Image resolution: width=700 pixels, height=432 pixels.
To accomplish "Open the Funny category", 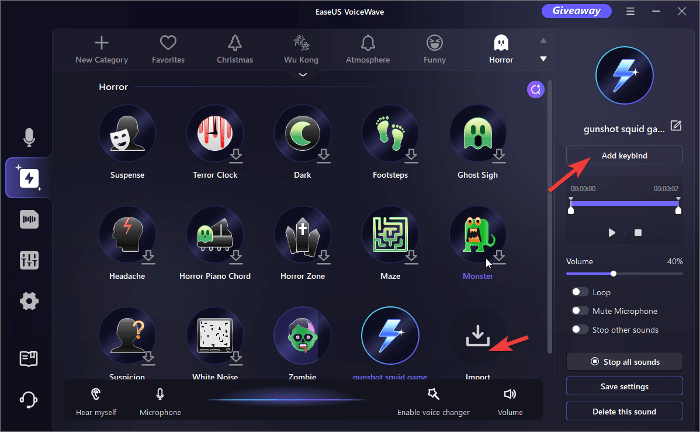I will (x=434, y=49).
